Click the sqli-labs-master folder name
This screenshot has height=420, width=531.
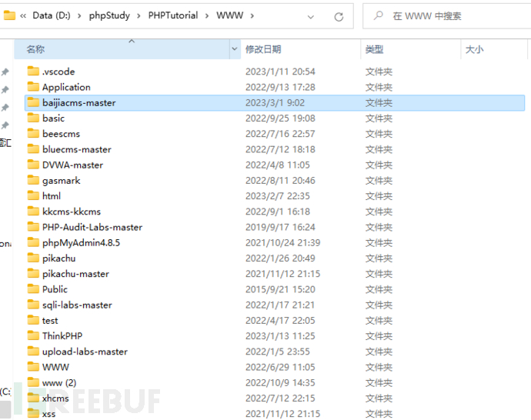click(77, 305)
